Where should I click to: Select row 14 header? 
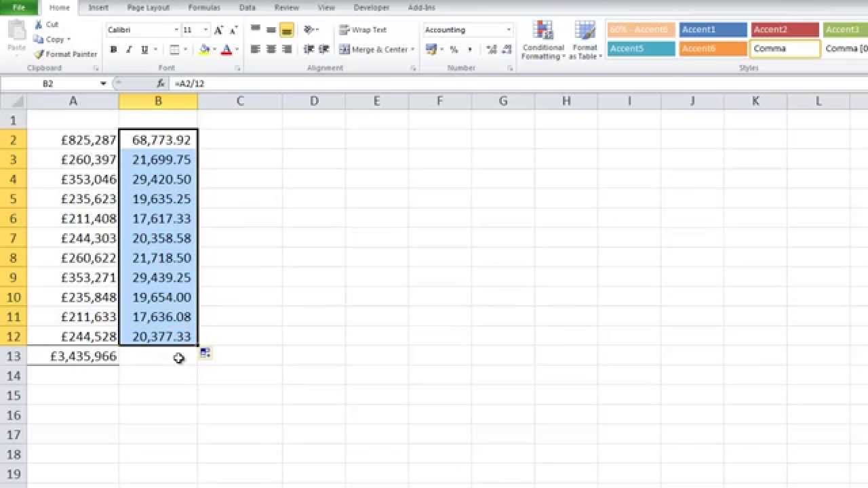[x=14, y=375]
